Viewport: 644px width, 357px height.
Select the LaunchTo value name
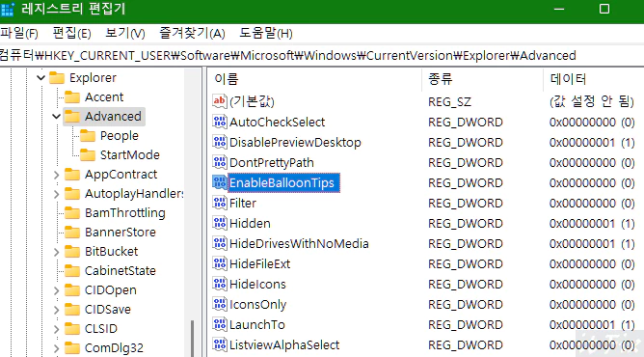(257, 324)
